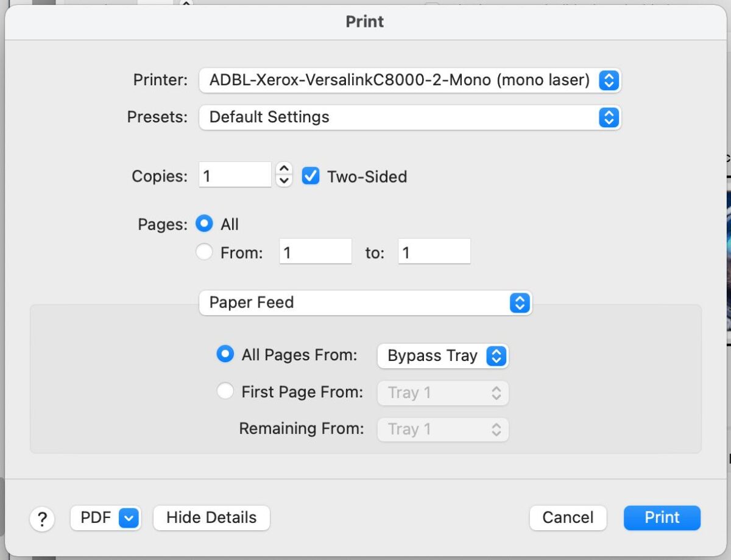Click the Copies stepper down arrow
This screenshot has width=731, height=560.
click(284, 181)
